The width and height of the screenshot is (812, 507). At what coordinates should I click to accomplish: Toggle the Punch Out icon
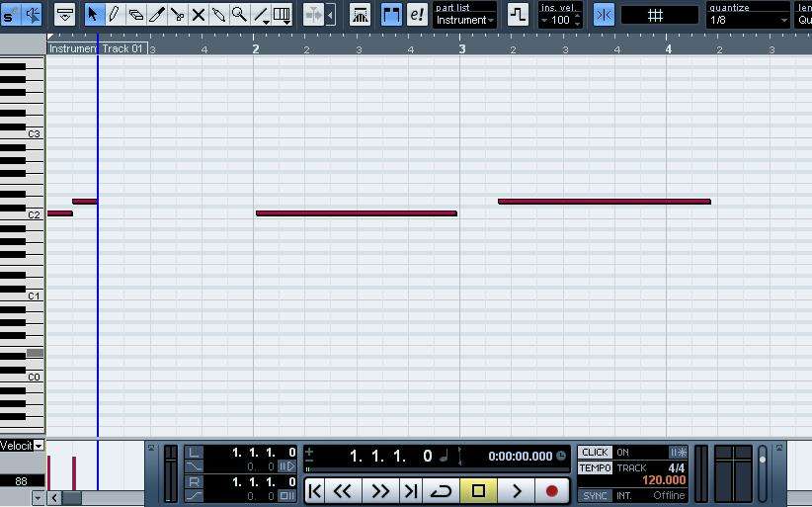(194, 496)
